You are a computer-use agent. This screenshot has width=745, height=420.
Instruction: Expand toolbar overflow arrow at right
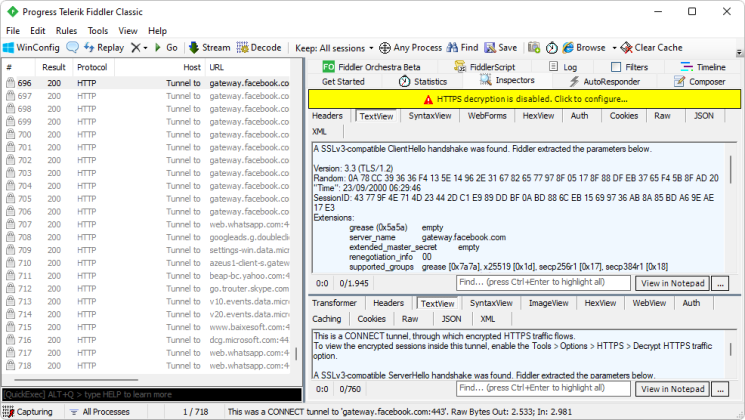[739, 52]
